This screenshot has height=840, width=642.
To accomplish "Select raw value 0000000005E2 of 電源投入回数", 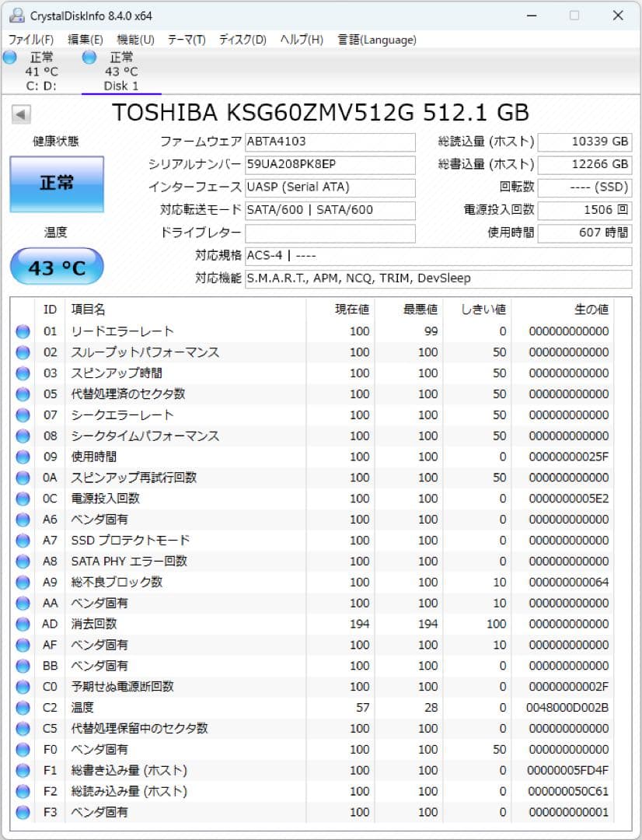I will 569,499.
